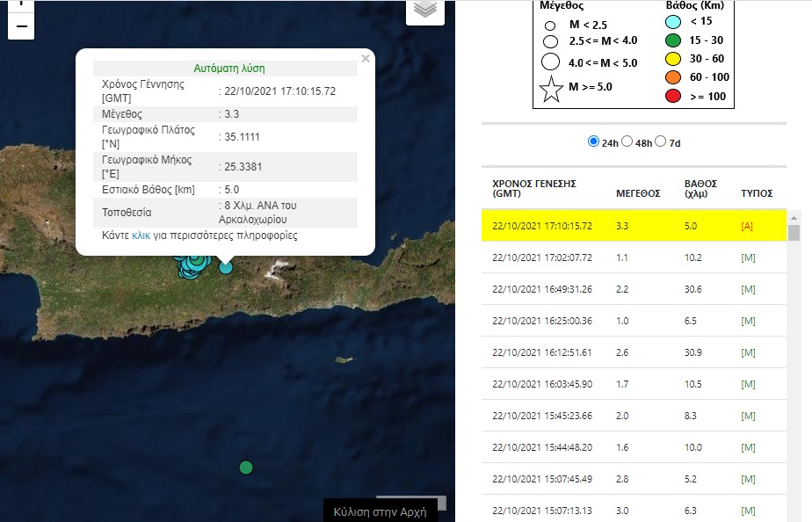Click the green earthquake marker at sea

(x=246, y=468)
